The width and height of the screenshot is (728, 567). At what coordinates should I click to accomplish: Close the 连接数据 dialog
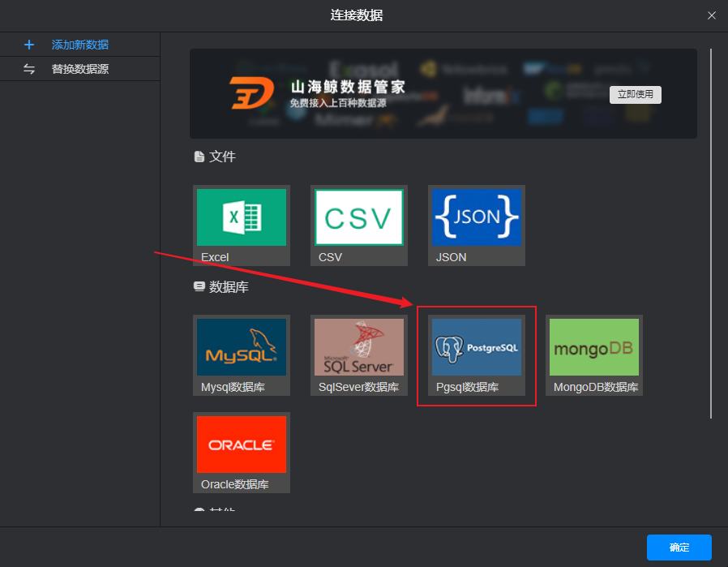pos(711,15)
